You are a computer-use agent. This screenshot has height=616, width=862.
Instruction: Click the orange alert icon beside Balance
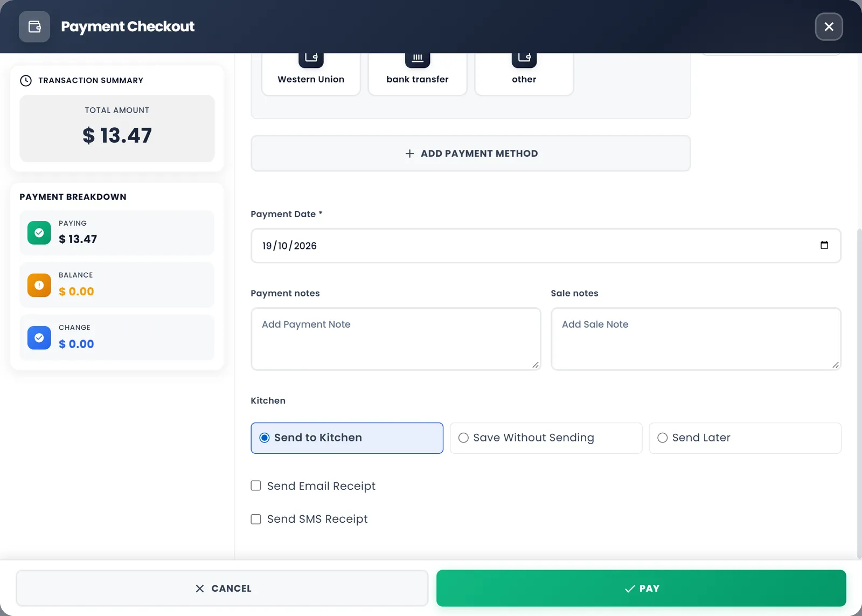pos(39,285)
